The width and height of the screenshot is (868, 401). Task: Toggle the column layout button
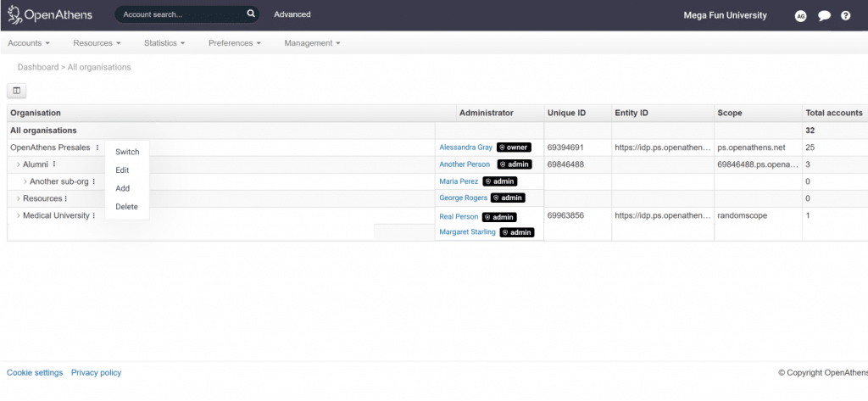click(x=17, y=90)
